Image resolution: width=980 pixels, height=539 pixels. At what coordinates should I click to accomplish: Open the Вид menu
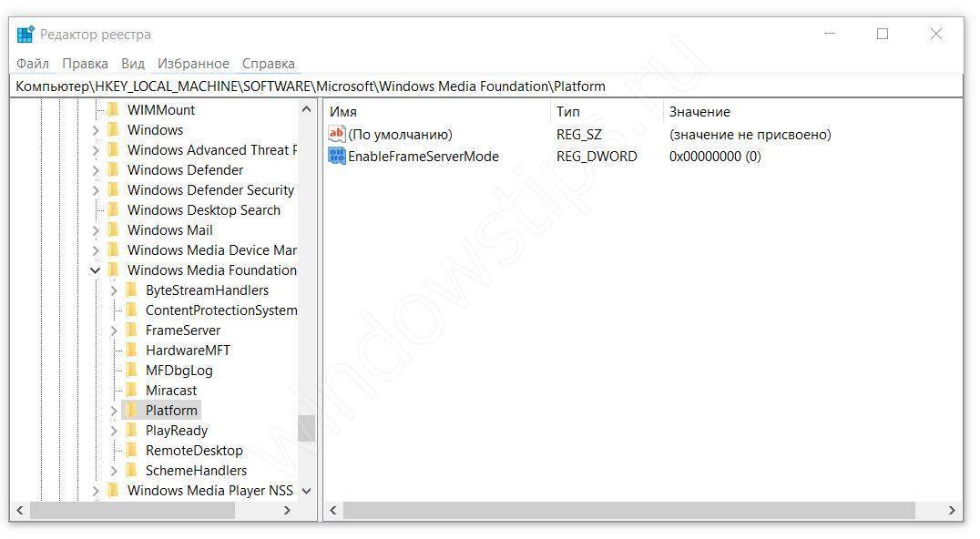tap(132, 64)
